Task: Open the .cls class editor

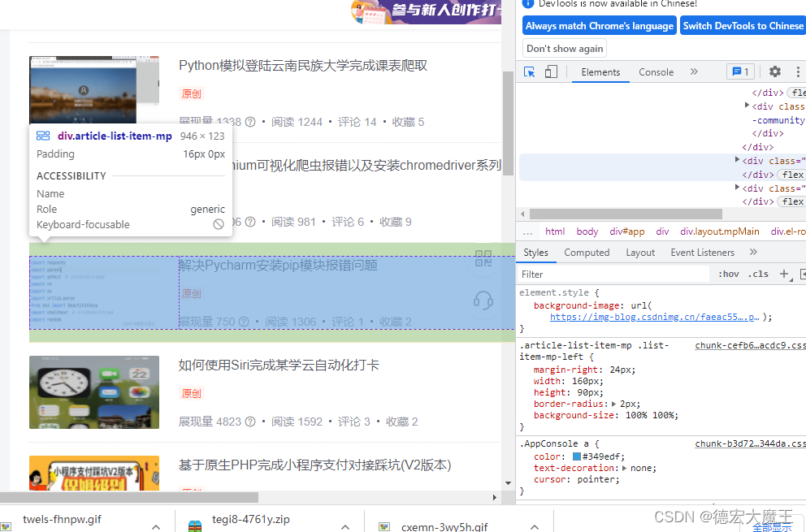Action: [757, 274]
